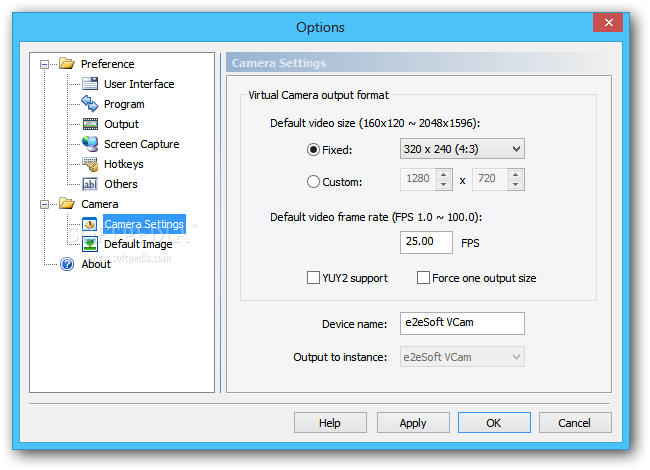Screen dimensions: 650x470
Task: Select Output in the tree
Action: [x=121, y=124]
